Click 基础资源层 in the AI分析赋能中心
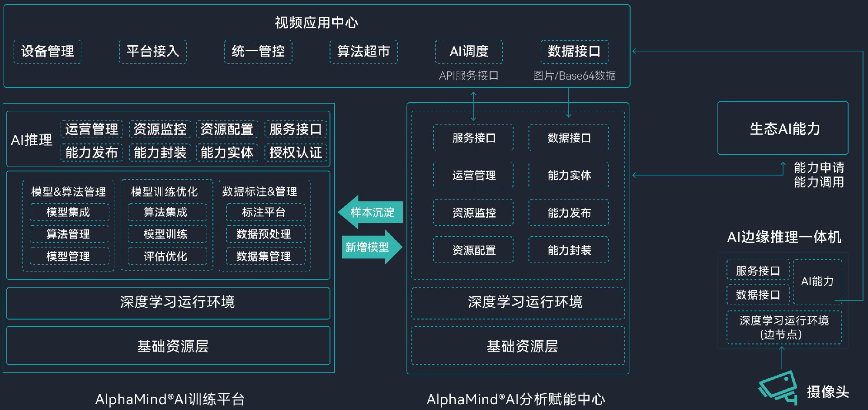Screen dimensions: 868x410 click(518, 346)
